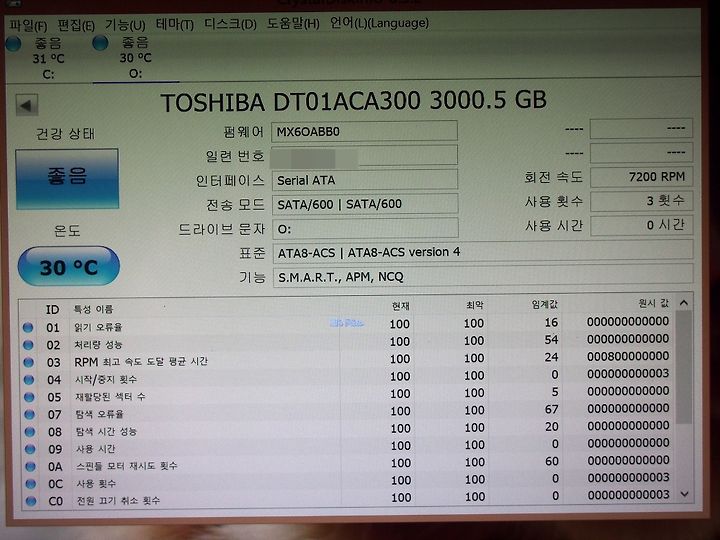Open the 파일(F) menu
The width and height of the screenshot is (720, 540).
28,25
